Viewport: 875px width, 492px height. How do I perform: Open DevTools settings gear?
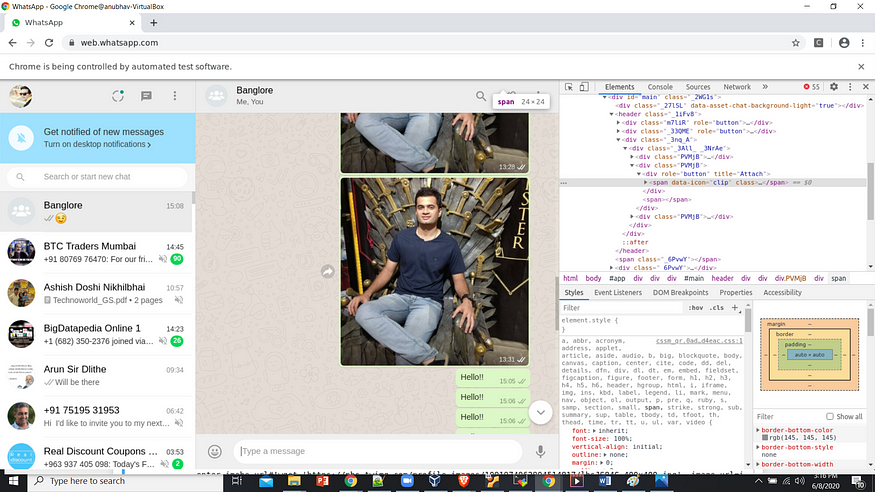(x=834, y=87)
